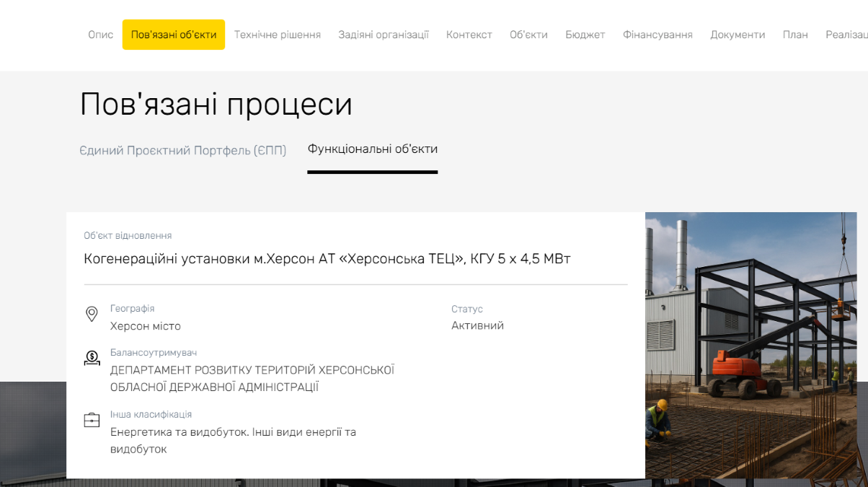Image resolution: width=868 pixels, height=487 pixels.
Task: Go to the Фінансування section
Action: tap(657, 35)
